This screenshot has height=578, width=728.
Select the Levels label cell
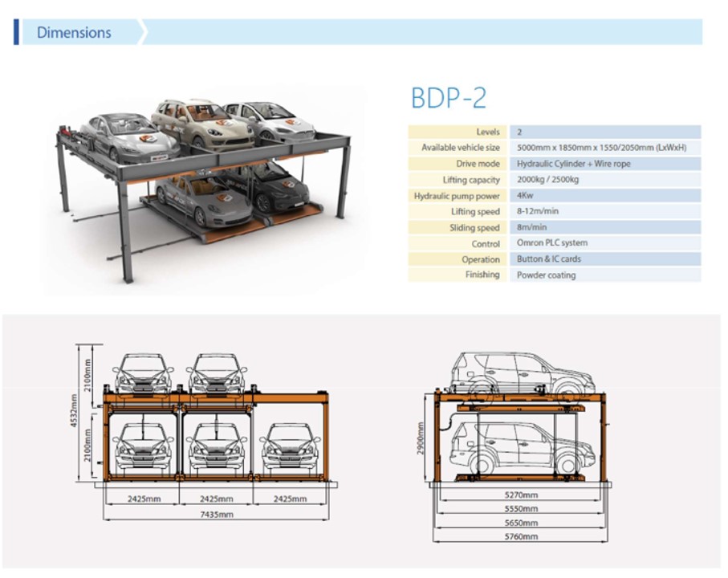coord(458,132)
